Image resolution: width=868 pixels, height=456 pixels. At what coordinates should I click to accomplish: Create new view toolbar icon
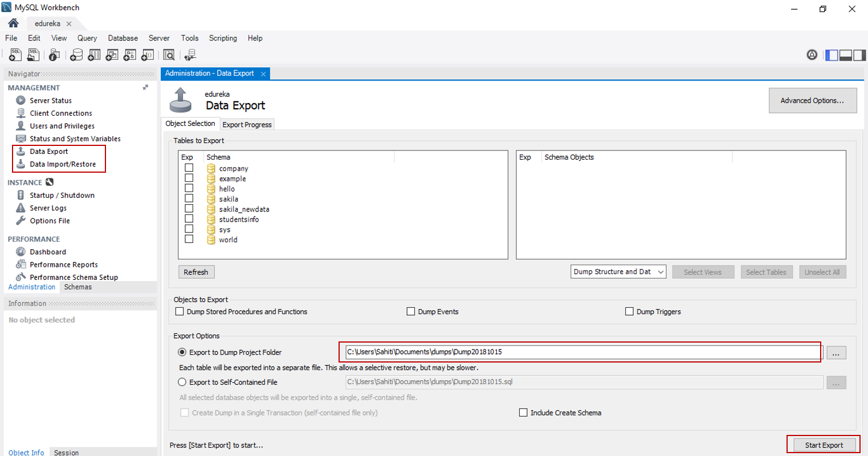[x=112, y=55]
